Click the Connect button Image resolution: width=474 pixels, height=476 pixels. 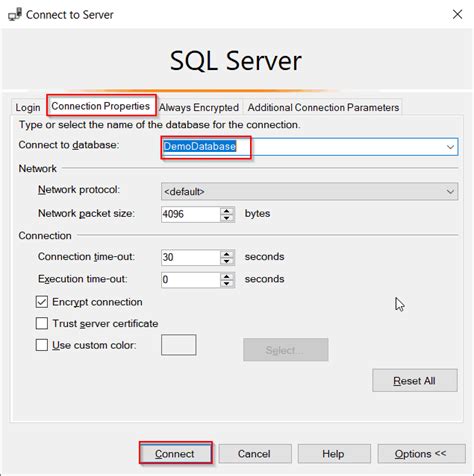click(x=175, y=454)
